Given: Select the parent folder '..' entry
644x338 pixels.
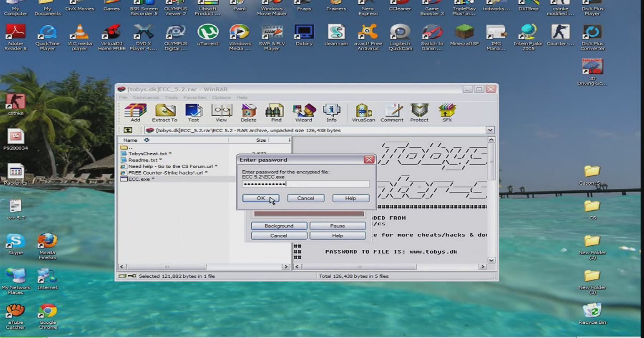Looking at the screenshot, I should [x=127, y=147].
